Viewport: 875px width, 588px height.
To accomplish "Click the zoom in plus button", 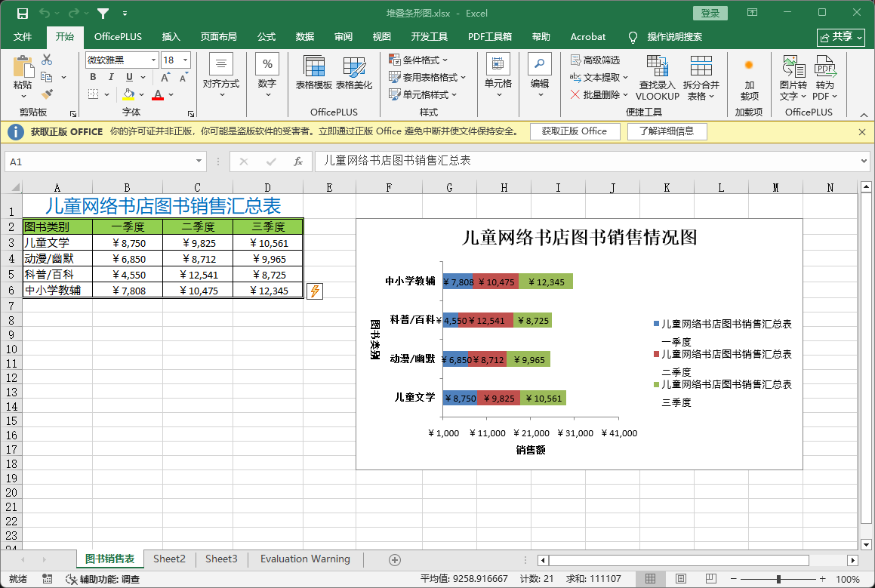I will [823, 579].
